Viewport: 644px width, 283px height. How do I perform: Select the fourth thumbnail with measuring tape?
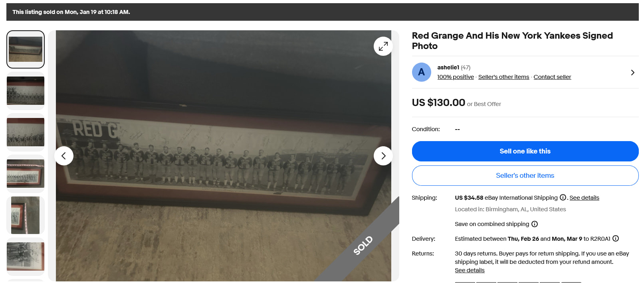pyautogui.click(x=26, y=174)
